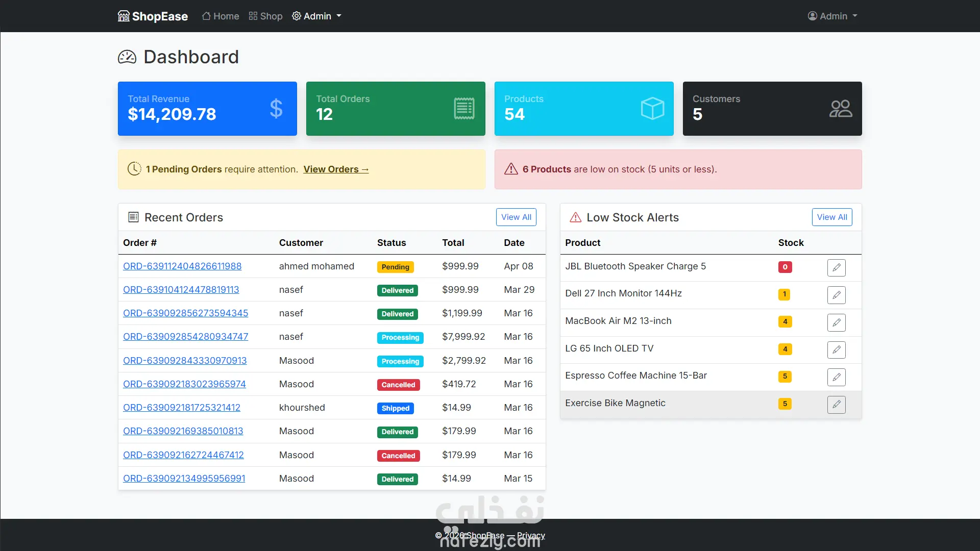
Task: Open order ORD-639092181725321412
Action: pos(182,408)
